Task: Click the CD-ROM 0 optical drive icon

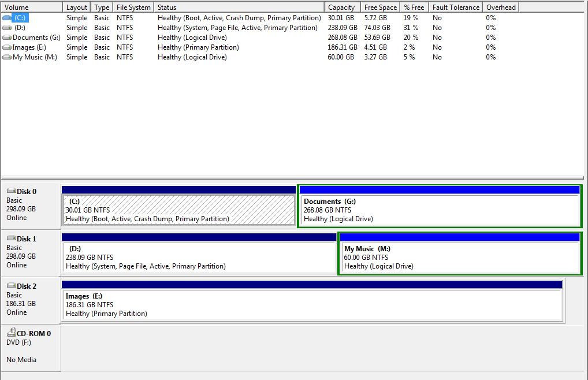Action: [11, 332]
